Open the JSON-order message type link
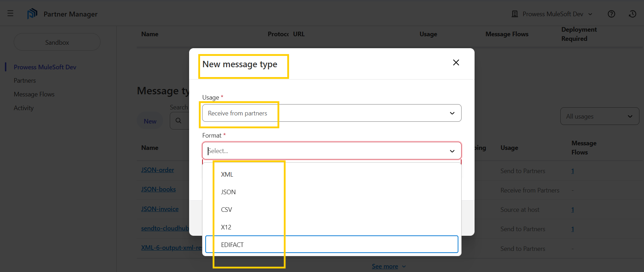Viewport: 644px width, 272px height. (x=157, y=170)
